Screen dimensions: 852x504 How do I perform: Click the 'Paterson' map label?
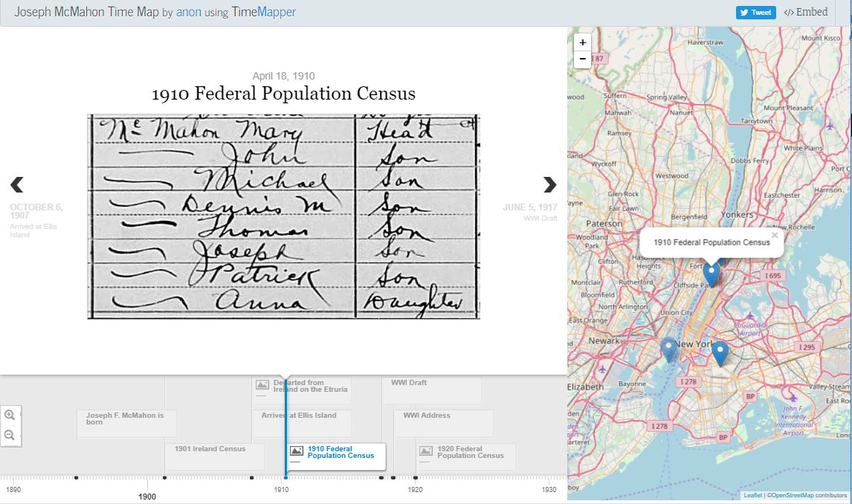[604, 223]
